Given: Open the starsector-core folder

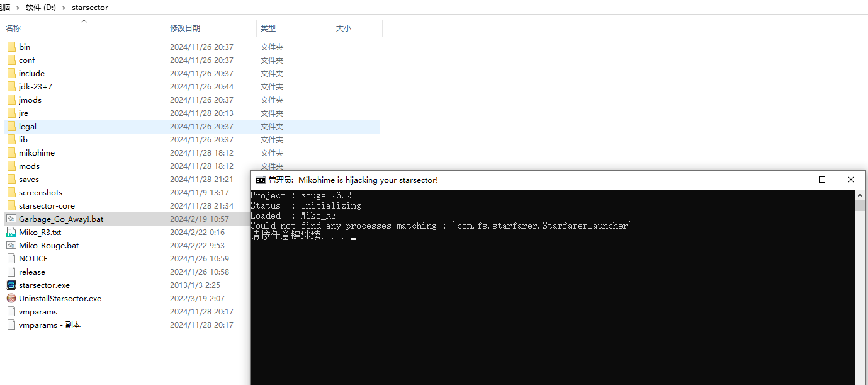Looking at the screenshot, I should [47, 205].
